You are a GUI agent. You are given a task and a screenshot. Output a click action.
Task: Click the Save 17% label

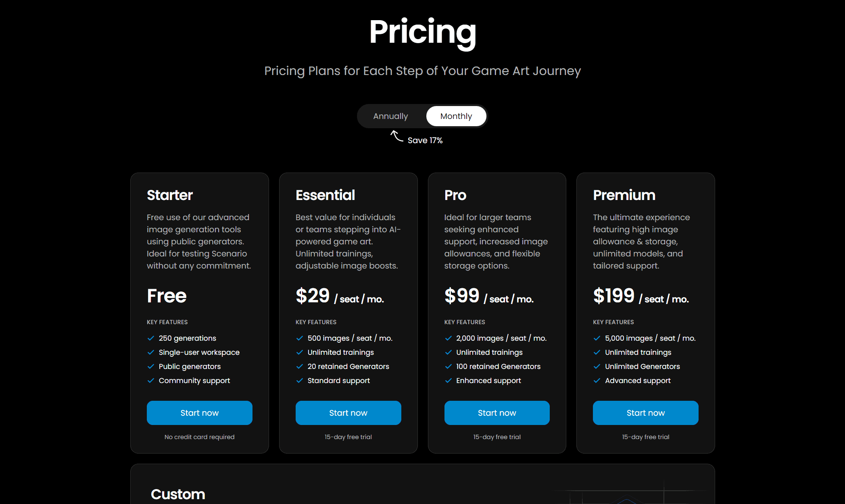point(425,140)
